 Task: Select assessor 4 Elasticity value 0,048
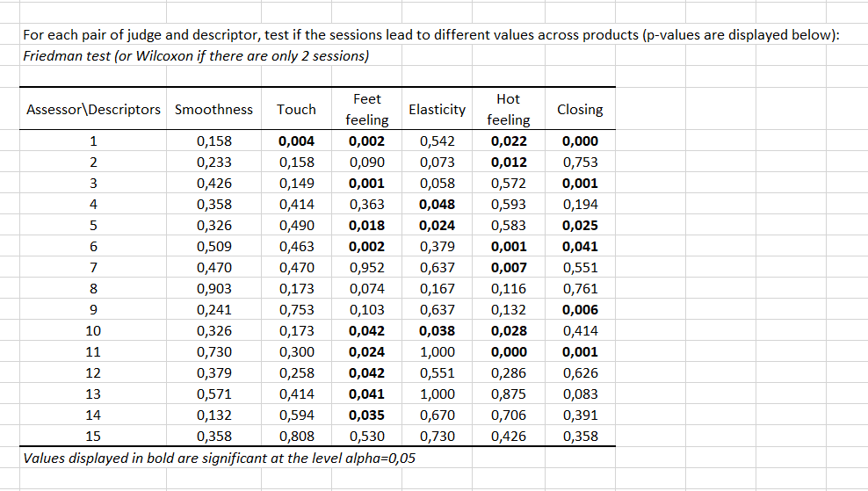438,205
